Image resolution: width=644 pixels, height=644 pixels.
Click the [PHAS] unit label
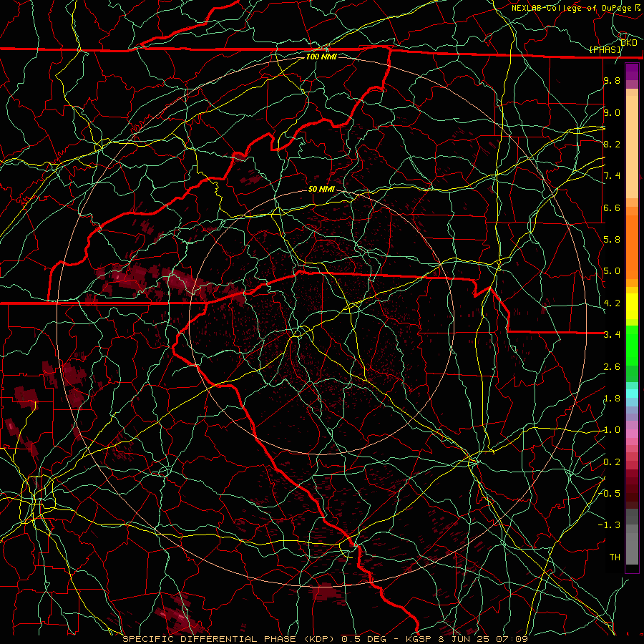click(605, 49)
